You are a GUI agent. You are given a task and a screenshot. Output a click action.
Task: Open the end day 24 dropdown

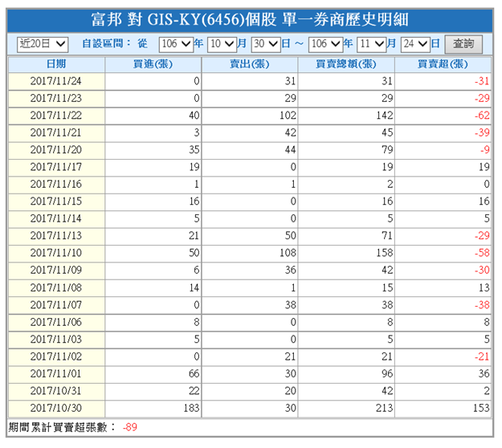point(415,44)
